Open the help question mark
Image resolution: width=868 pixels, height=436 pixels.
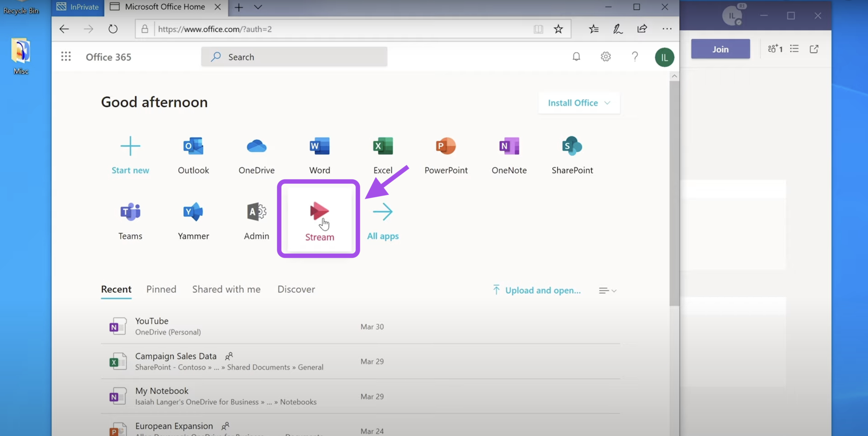coord(635,56)
